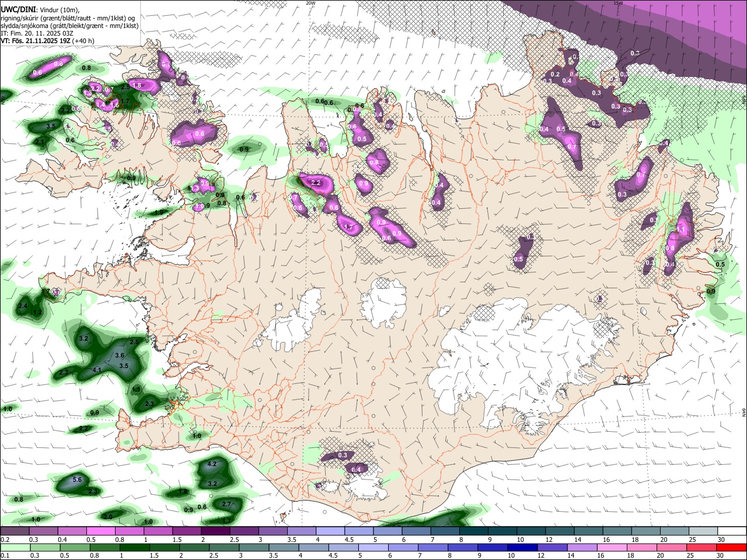Click the hot pink 20 rain legend swatch

[x=671, y=548]
